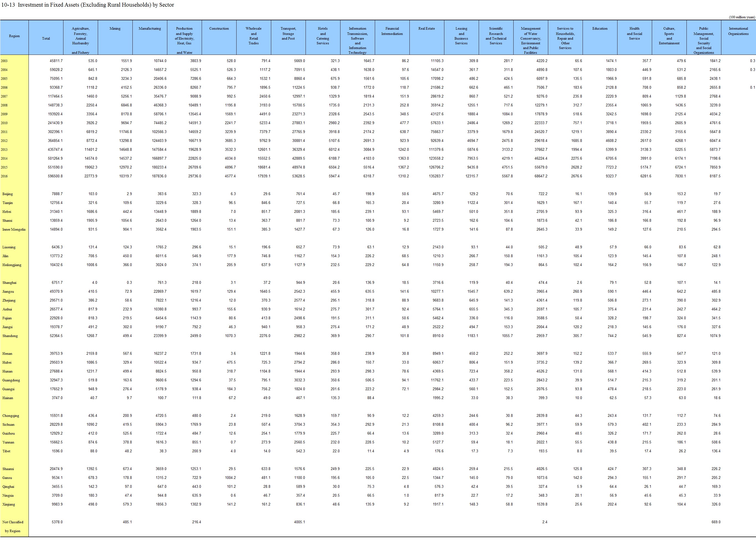The image size is (756, 546).
Task: Select the Mining column header
Action: (x=115, y=29)
